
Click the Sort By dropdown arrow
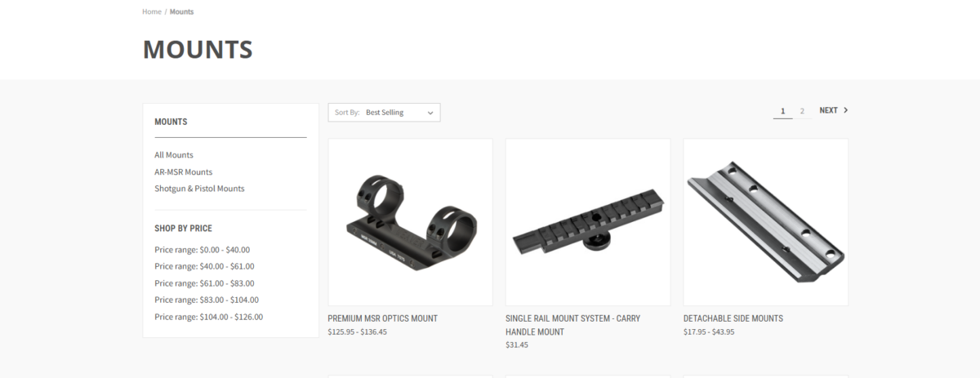tap(430, 113)
